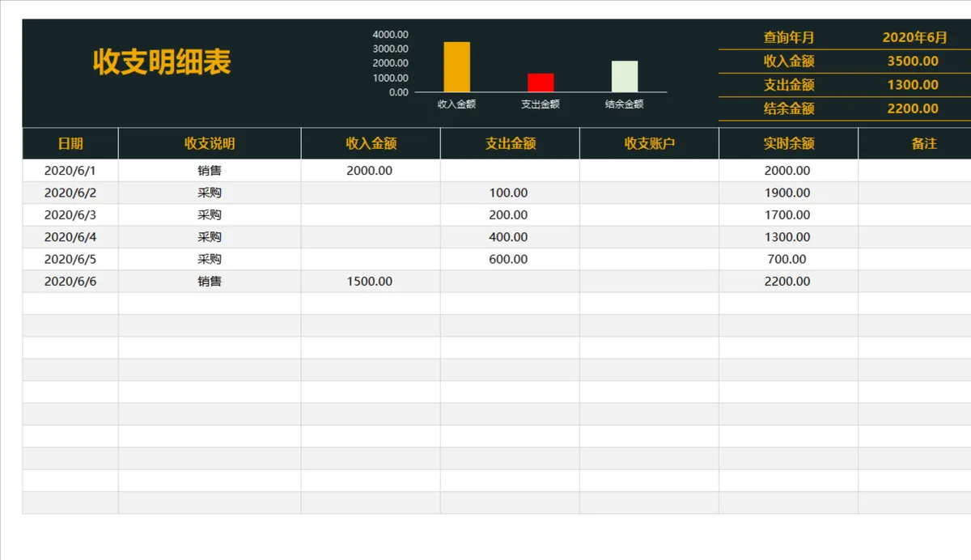Viewport: 971px width, 560px height.
Task: Select the light green 结余金额 chart bar
Action: tap(625, 77)
